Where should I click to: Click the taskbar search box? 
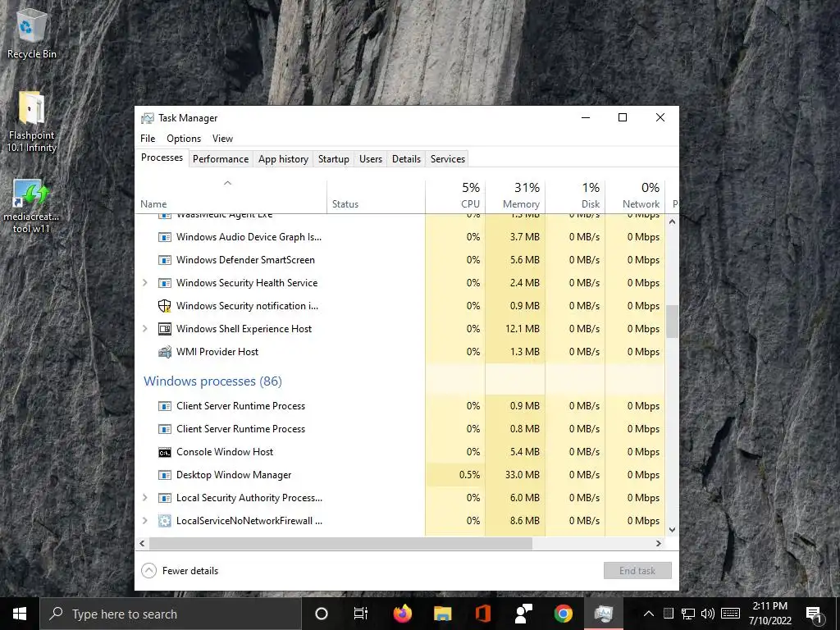pos(171,614)
